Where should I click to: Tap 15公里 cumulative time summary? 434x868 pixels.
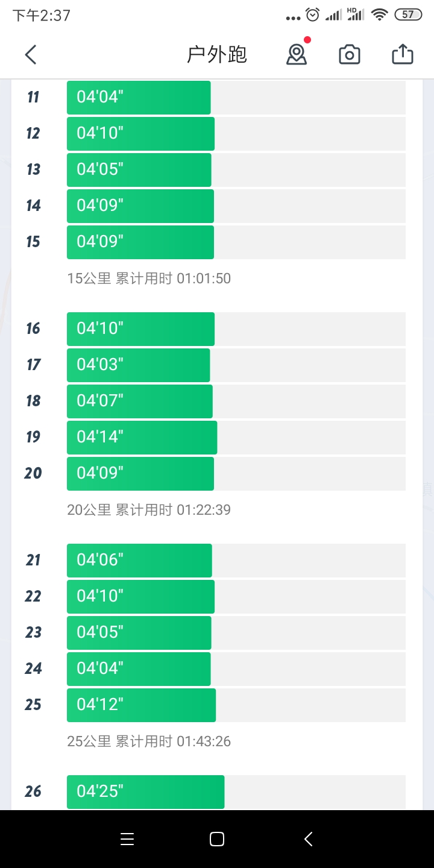pyautogui.click(x=149, y=278)
